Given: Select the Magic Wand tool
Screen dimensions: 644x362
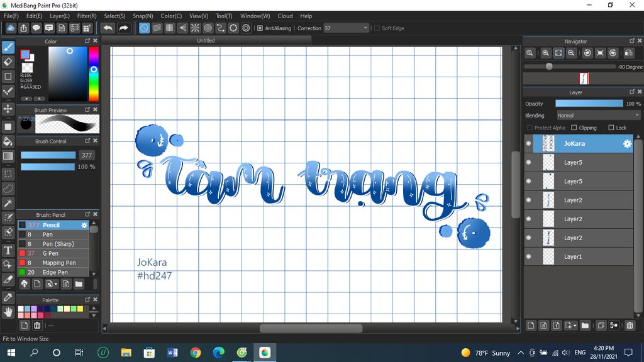Looking at the screenshot, I should pos(8,203).
